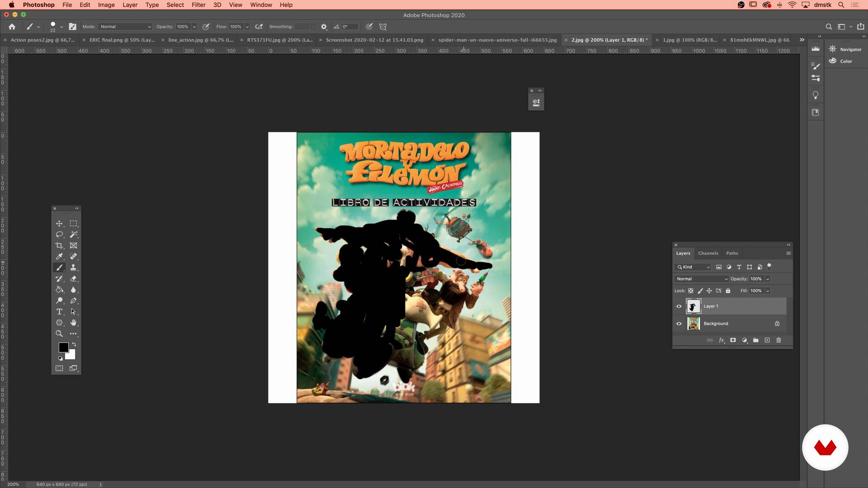Select the Paint Bucket tool
The image size is (868, 488).
[59, 290]
